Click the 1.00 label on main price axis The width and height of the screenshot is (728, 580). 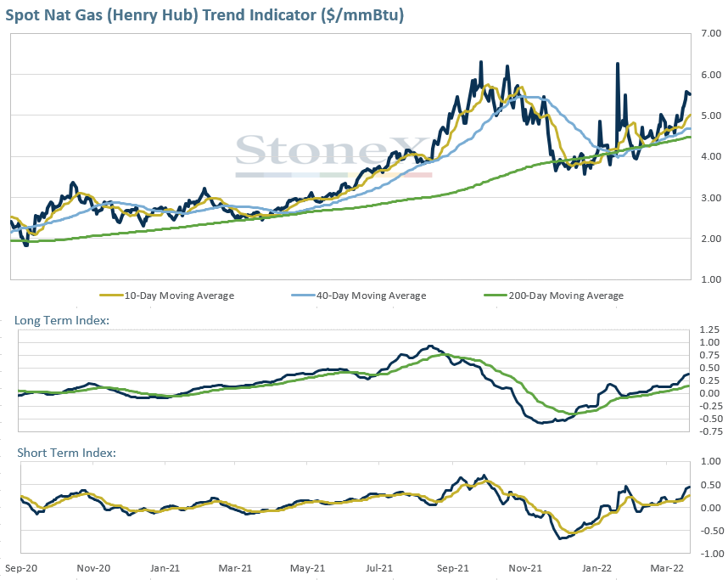(711, 279)
